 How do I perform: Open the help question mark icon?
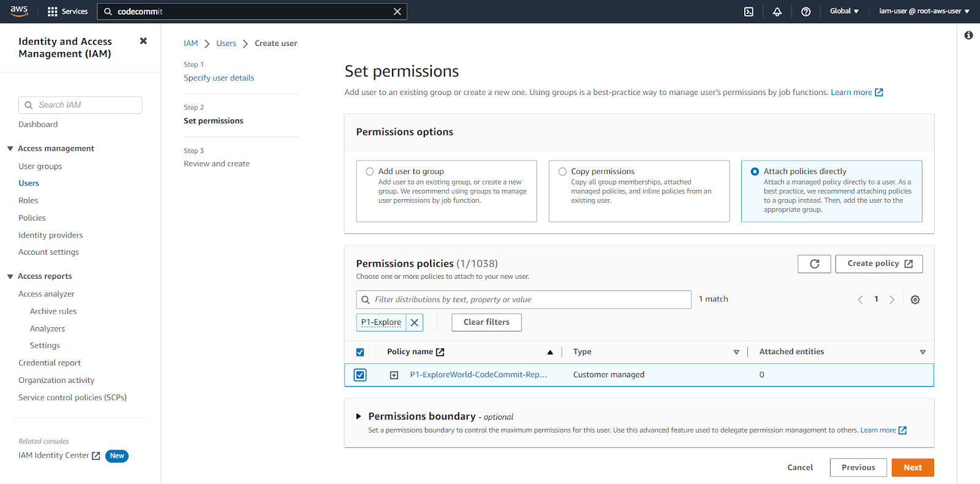click(806, 12)
